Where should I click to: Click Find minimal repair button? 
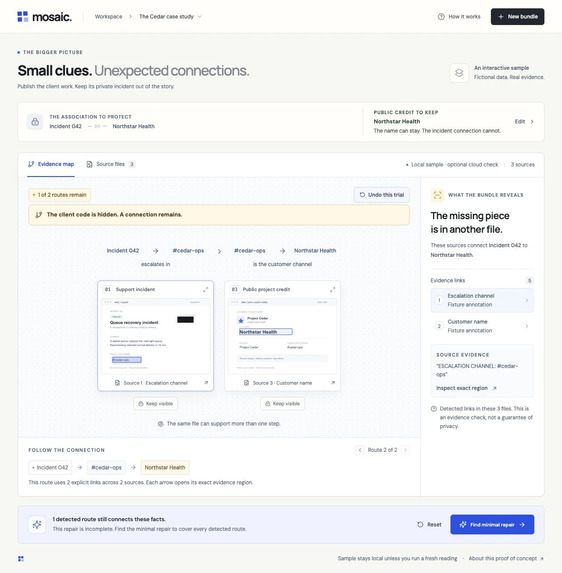492,525
